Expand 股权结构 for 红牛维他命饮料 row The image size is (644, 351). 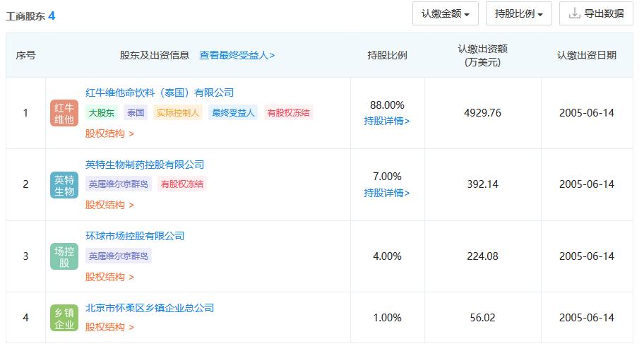[109, 133]
